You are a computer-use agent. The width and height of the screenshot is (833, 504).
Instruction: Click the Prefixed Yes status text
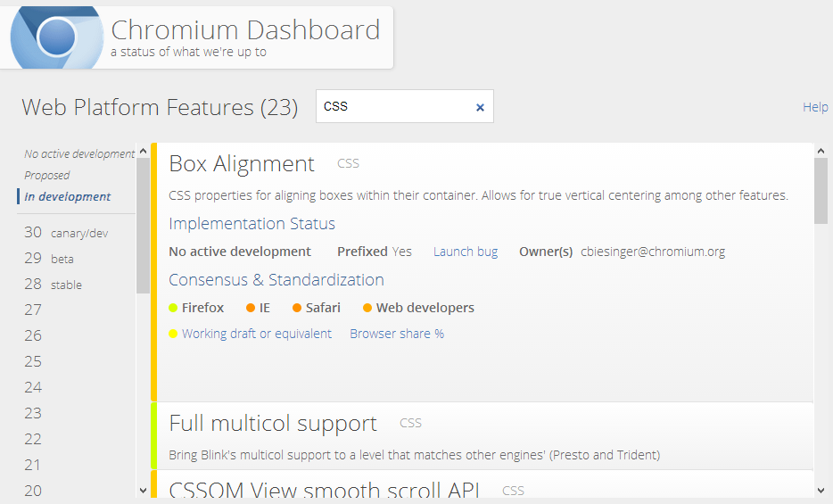pos(375,252)
